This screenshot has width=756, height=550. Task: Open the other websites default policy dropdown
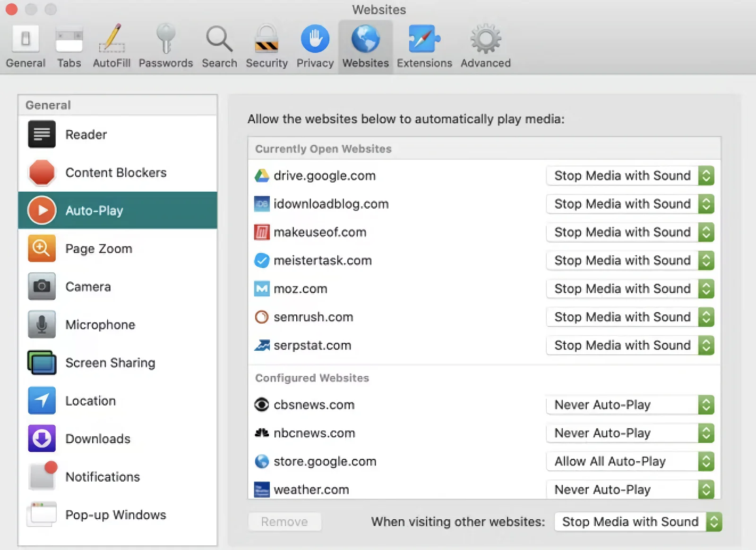tap(638, 522)
